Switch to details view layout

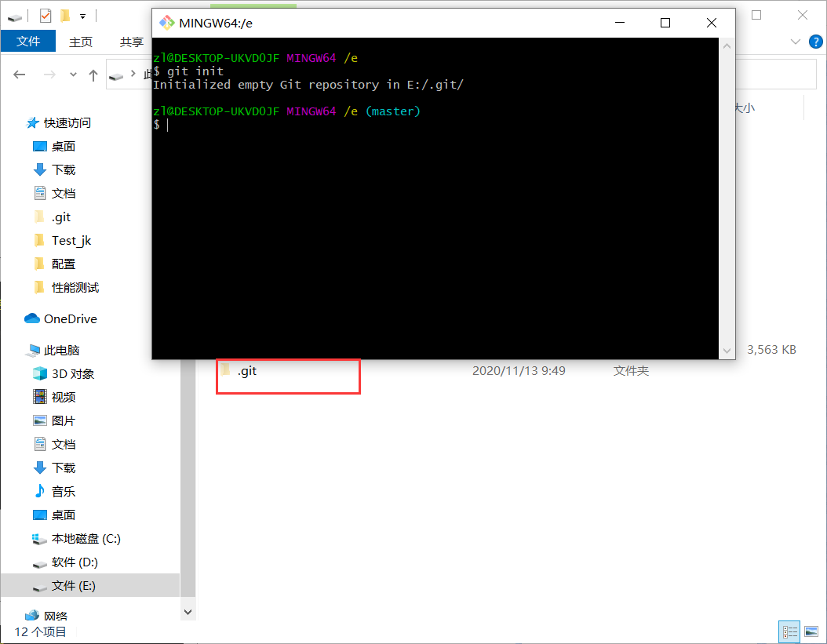pos(789,632)
